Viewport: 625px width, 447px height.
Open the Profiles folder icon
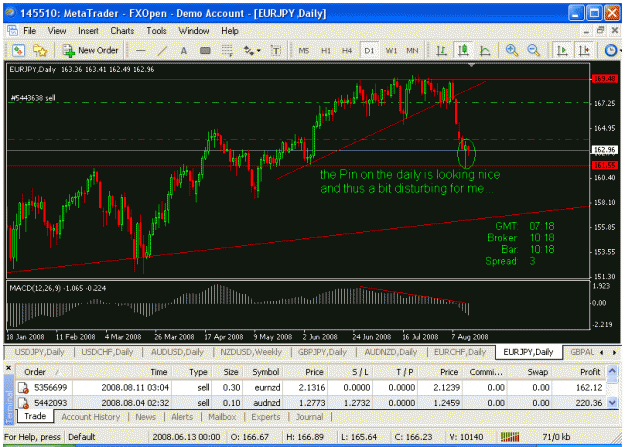click(x=40, y=51)
